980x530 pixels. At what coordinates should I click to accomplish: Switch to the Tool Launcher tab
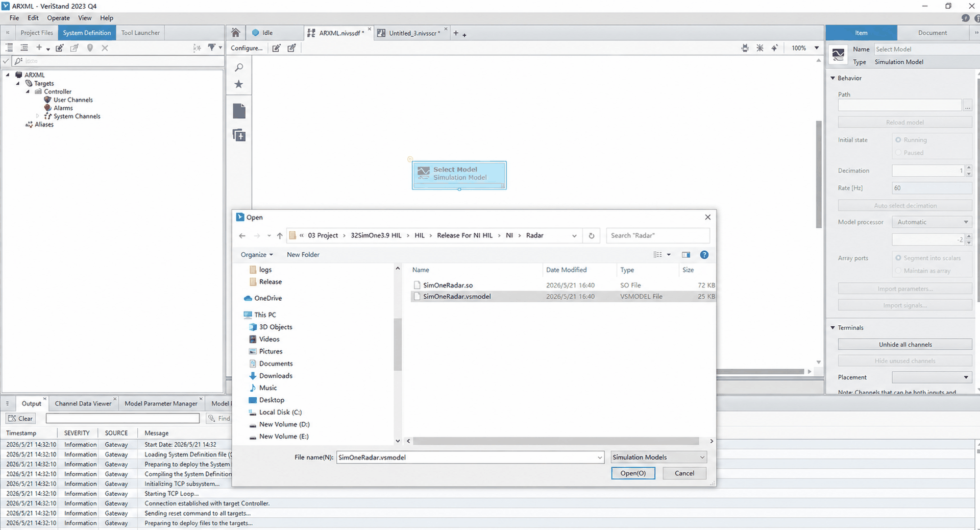point(140,33)
